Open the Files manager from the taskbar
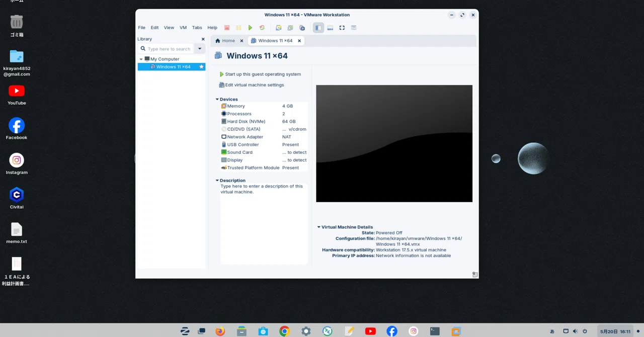This screenshot has width=644, height=337. (x=242, y=331)
